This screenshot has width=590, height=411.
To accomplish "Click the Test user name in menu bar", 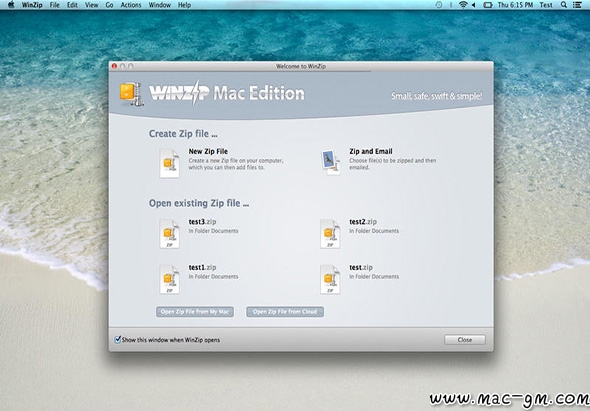I will (x=546, y=5).
